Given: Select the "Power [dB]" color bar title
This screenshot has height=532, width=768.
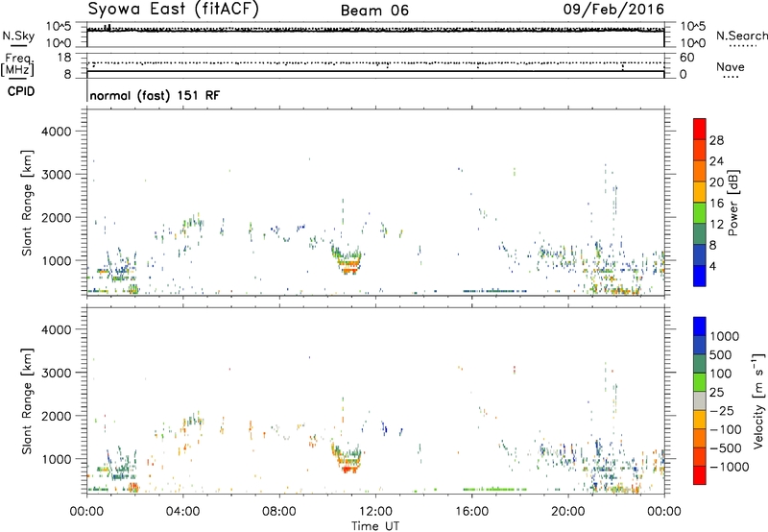Looking at the screenshot, I should pos(733,203).
